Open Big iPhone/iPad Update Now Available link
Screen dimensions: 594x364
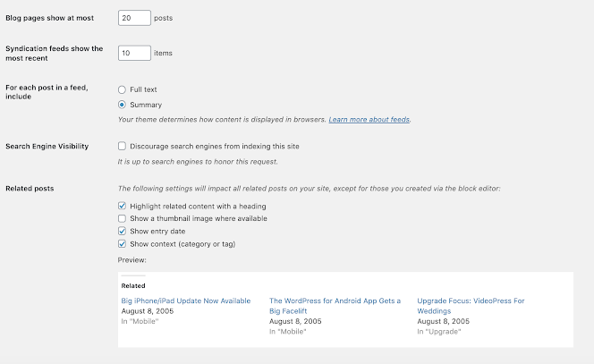(x=186, y=301)
